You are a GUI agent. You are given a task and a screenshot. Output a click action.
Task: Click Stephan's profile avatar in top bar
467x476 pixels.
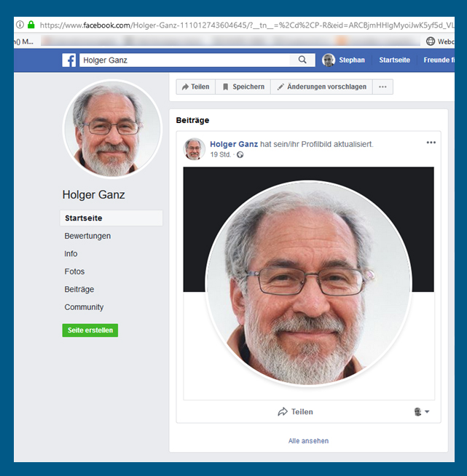pyautogui.click(x=329, y=60)
